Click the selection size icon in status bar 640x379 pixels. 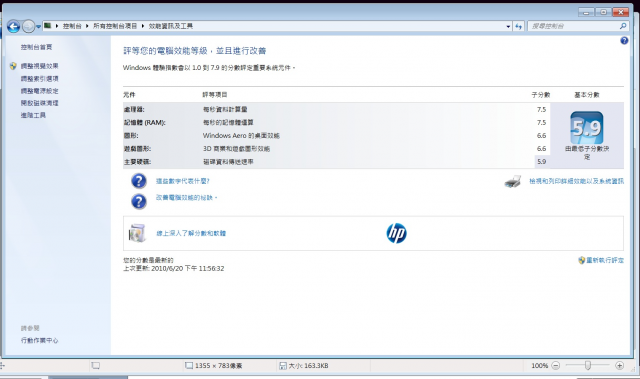pos(96,366)
